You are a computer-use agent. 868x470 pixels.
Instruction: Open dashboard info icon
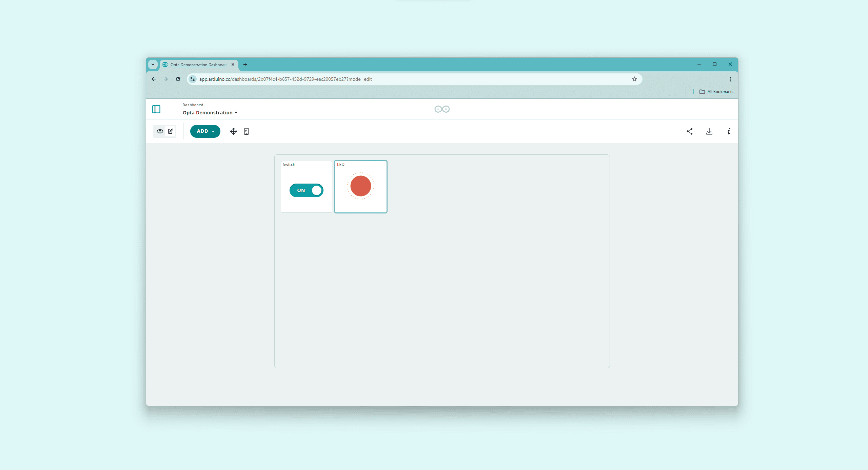pyautogui.click(x=729, y=131)
